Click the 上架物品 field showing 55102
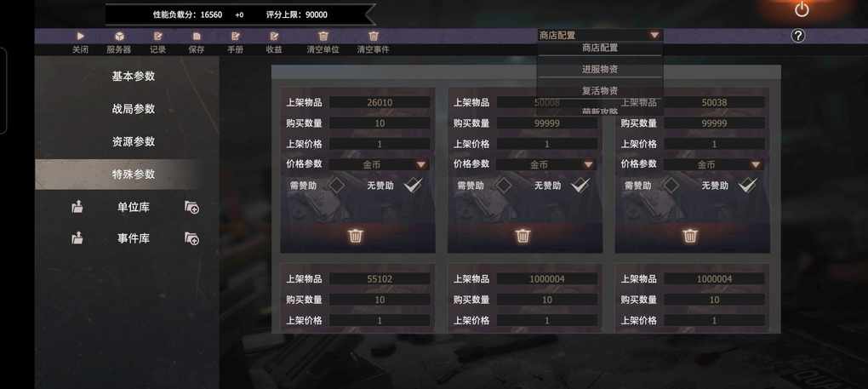The image size is (868, 389). coord(380,279)
